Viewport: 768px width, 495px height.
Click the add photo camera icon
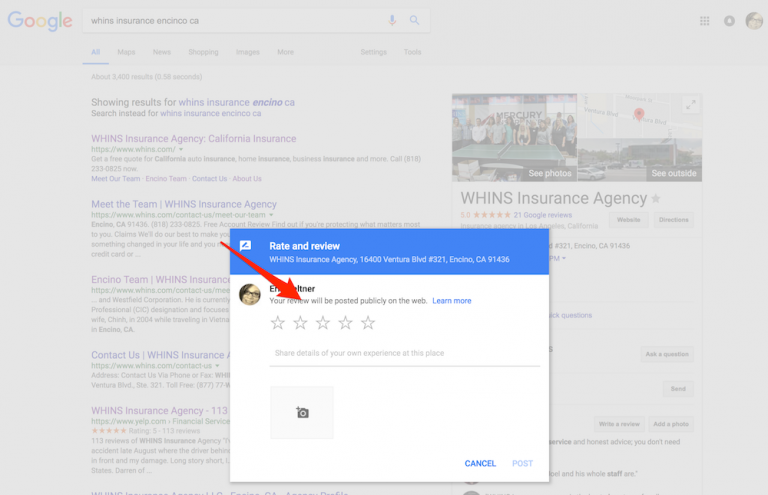(x=302, y=412)
